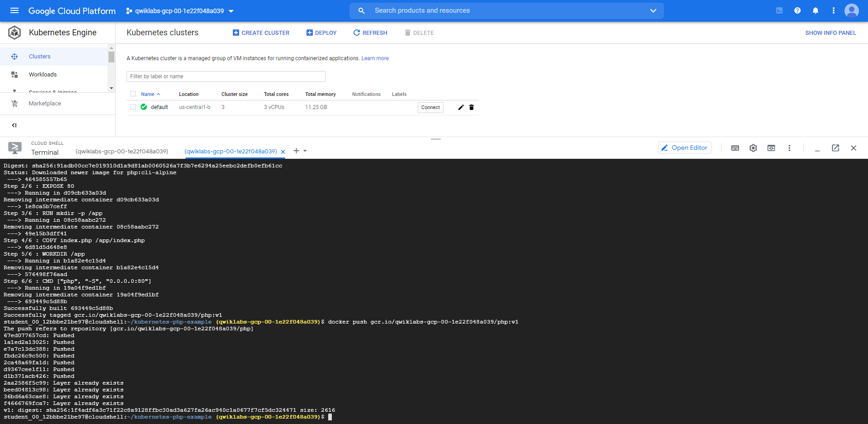868x424 pixels.
Task: Open the default cluster name
Action: pyautogui.click(x=159, y=107)
